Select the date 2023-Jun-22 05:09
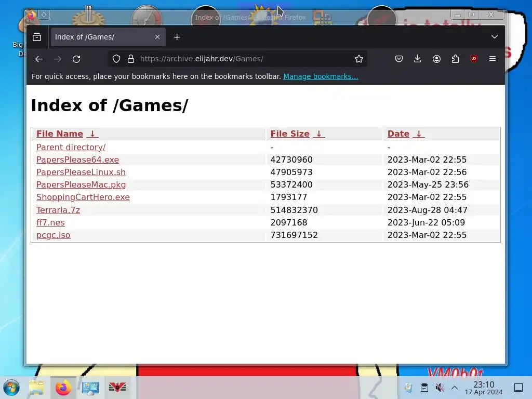Viewport: 532px width, 399px height. point(426,222)
